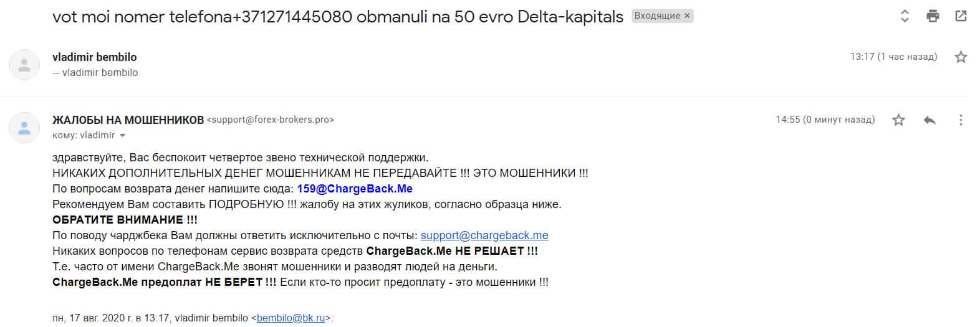
Task: Open the support@chargeback.me link
Action: click(484, 235)
